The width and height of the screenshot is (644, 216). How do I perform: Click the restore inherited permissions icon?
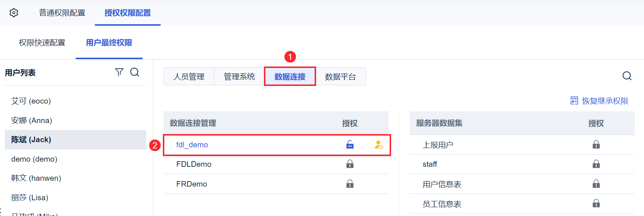(x=574, y=101)
